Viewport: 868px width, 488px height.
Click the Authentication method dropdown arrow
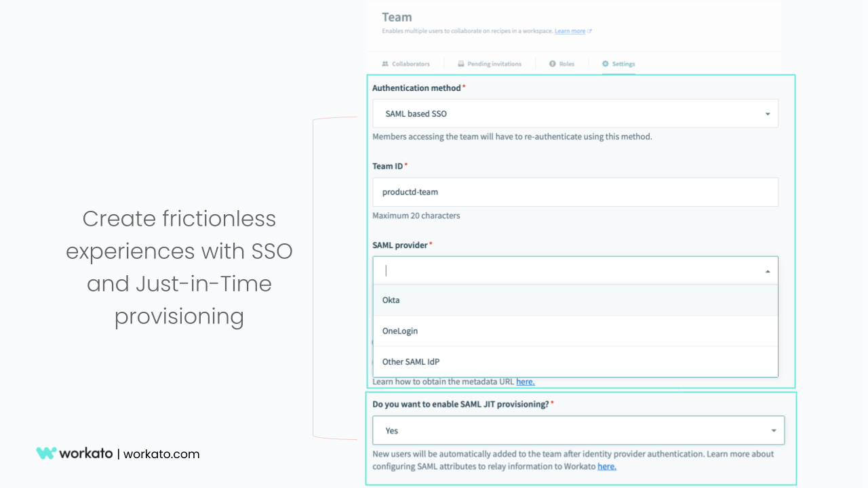click(768, 114)
